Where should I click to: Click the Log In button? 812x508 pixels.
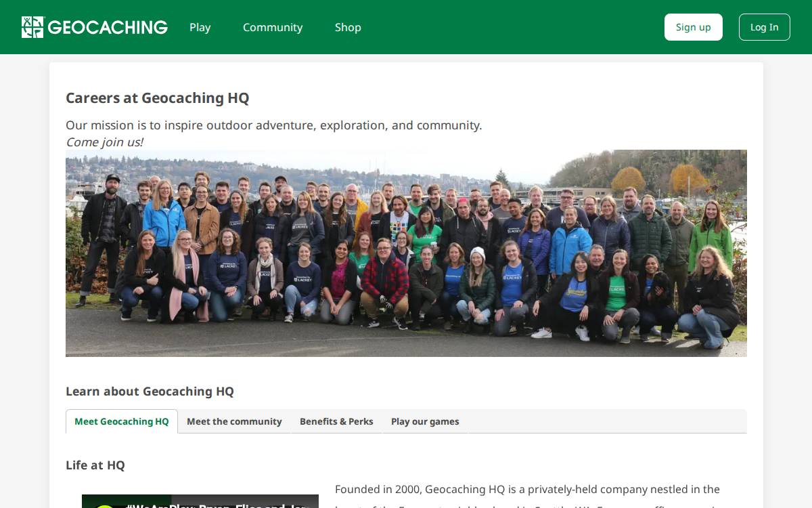pos(765,27)
